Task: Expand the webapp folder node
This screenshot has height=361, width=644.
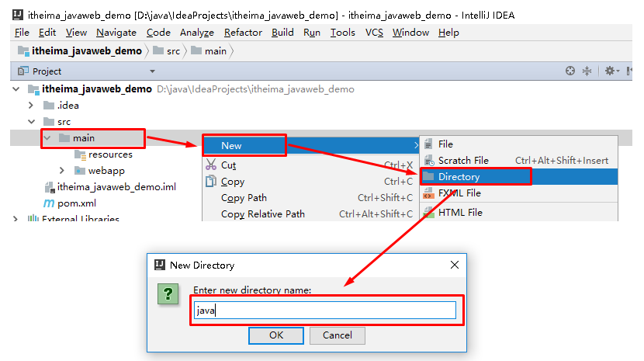Action: click(x=62, y=170)
